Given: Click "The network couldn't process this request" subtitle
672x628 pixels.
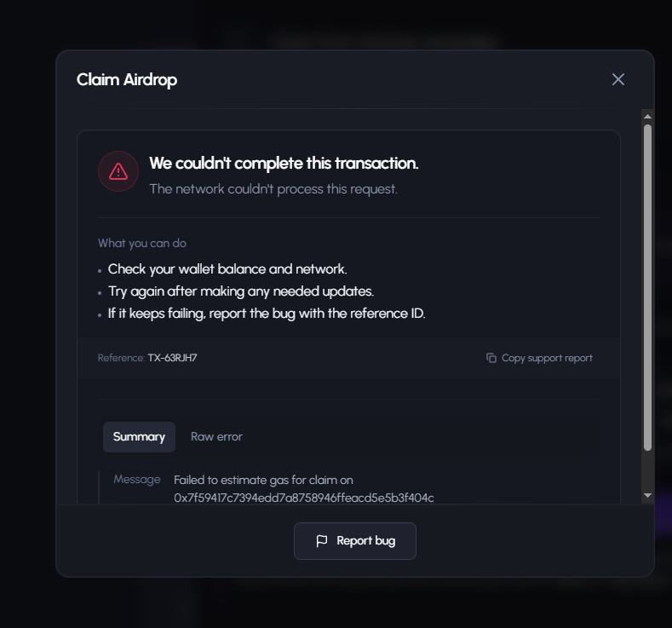Looking at the screenshot, I should 273,189.
